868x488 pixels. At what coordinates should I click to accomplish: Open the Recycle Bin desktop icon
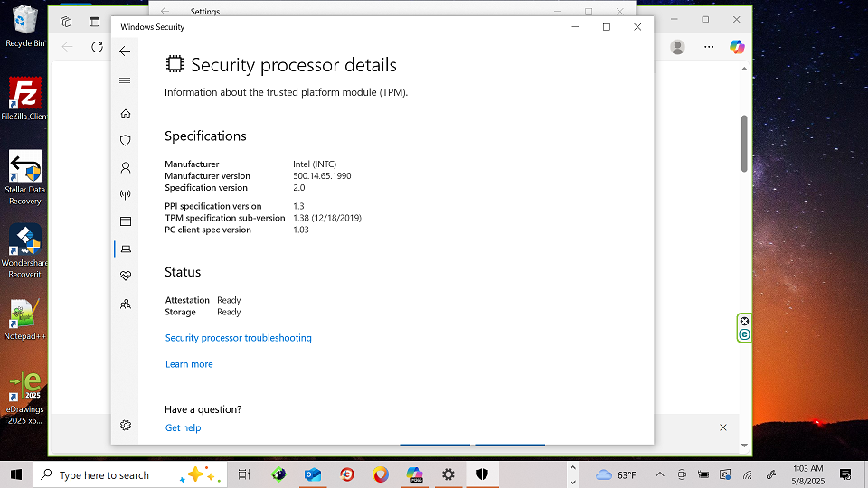(x=24, y=25)
